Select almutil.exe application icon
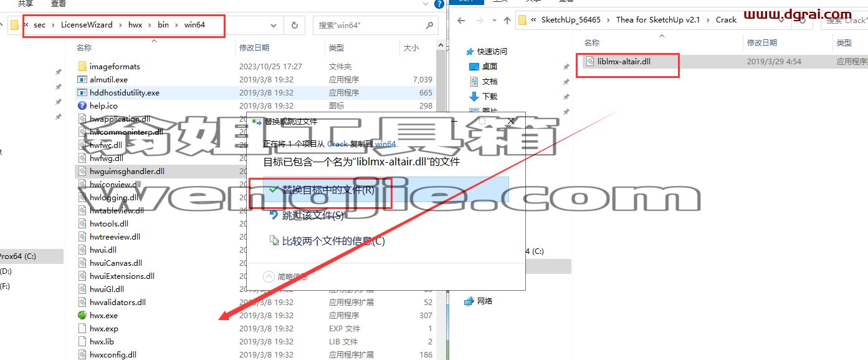The height and width of the screenshot is (360, 868). tap(82, 79)
